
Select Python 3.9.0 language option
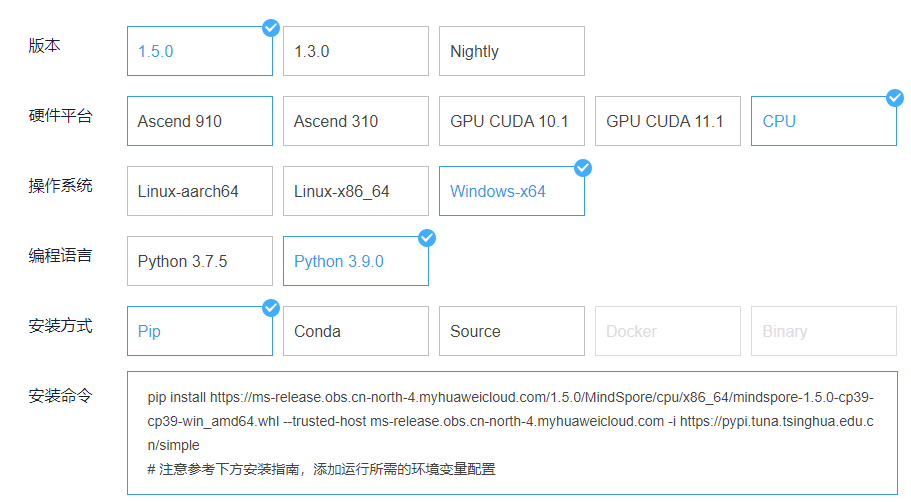coord(355,261)
